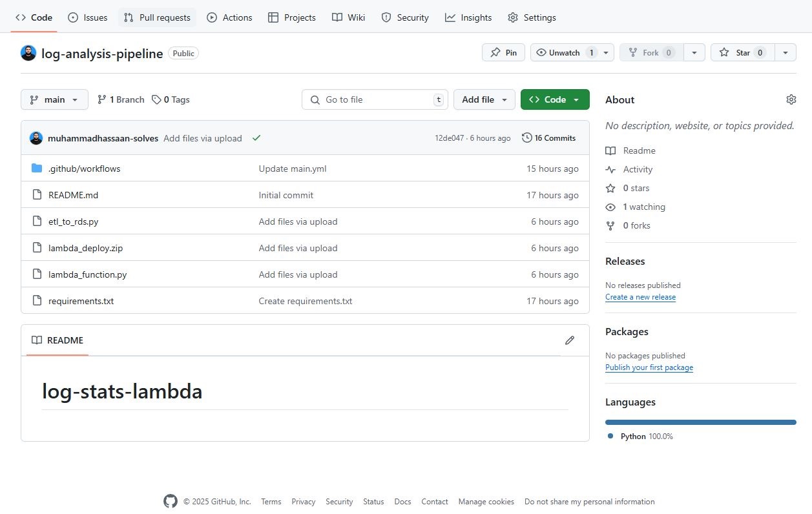Open lambda_function.py file
The height and width of the screenshot is (514, 812).
click(x=87, y=274)
